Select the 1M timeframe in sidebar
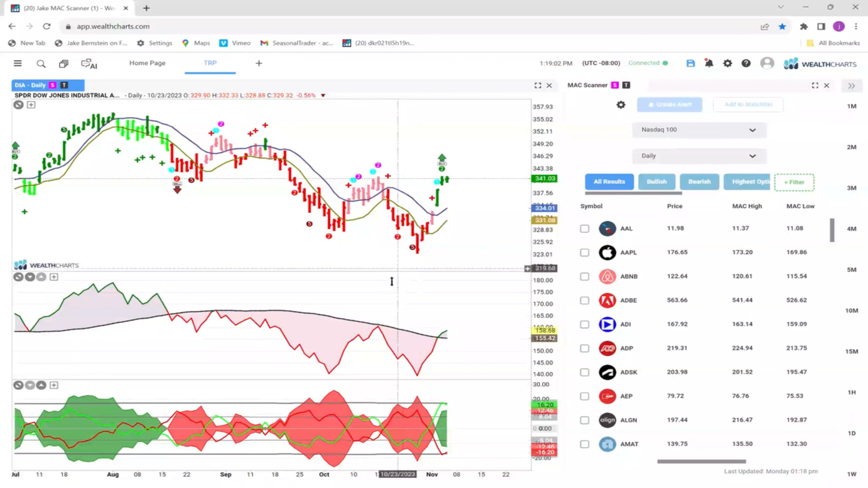 point(852,106)
